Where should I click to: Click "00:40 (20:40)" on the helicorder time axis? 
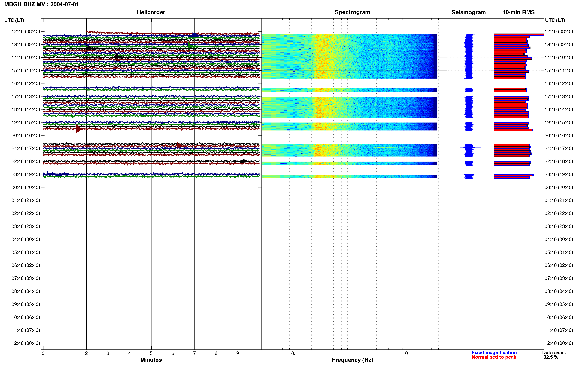pyautogui.click(x=26, y=187)
